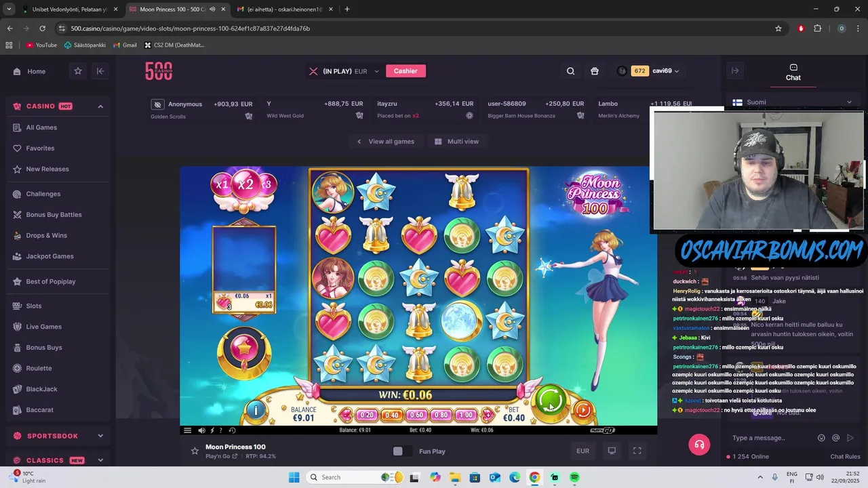
Task: Collapse the chat panel
Action: (x=734, y=70)
